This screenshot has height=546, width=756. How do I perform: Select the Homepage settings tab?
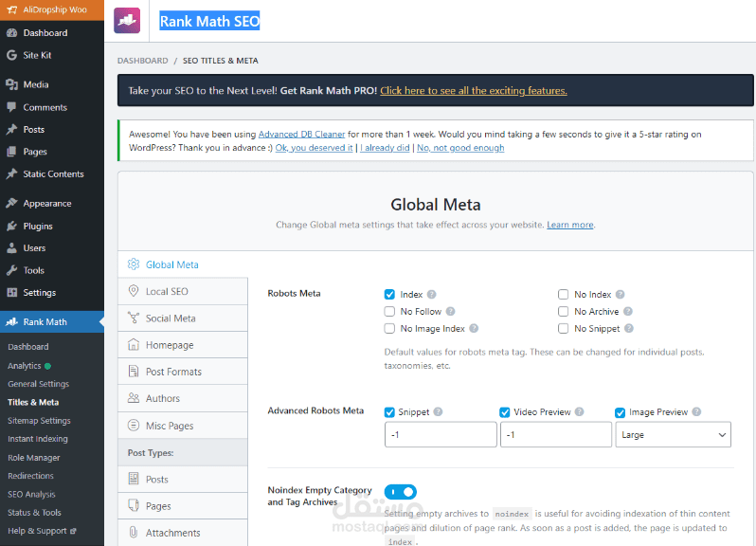click(183, 345)
